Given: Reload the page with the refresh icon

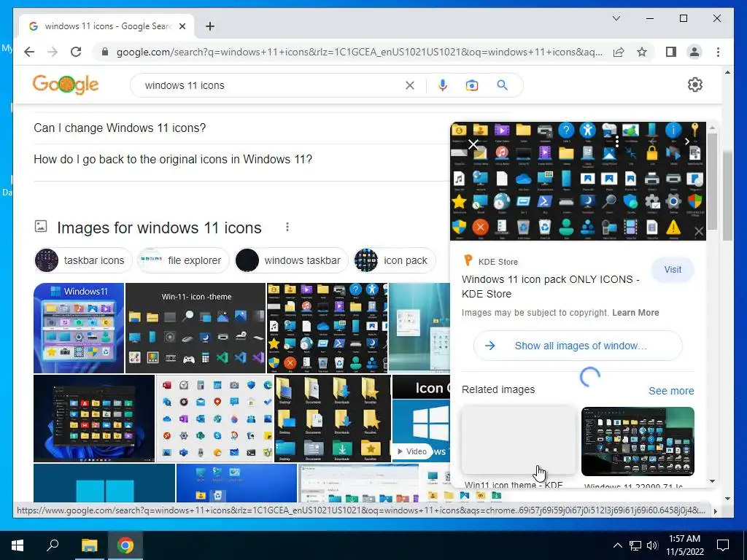Looking at the screenshot, I should (76, 52).
